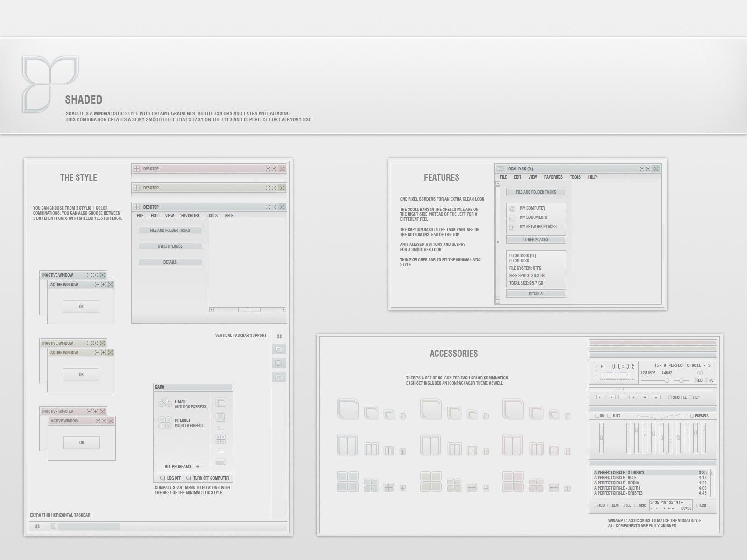Toggle the EQ checkbox in Winamp main window

pyautogui.click(x=696, y=380)
